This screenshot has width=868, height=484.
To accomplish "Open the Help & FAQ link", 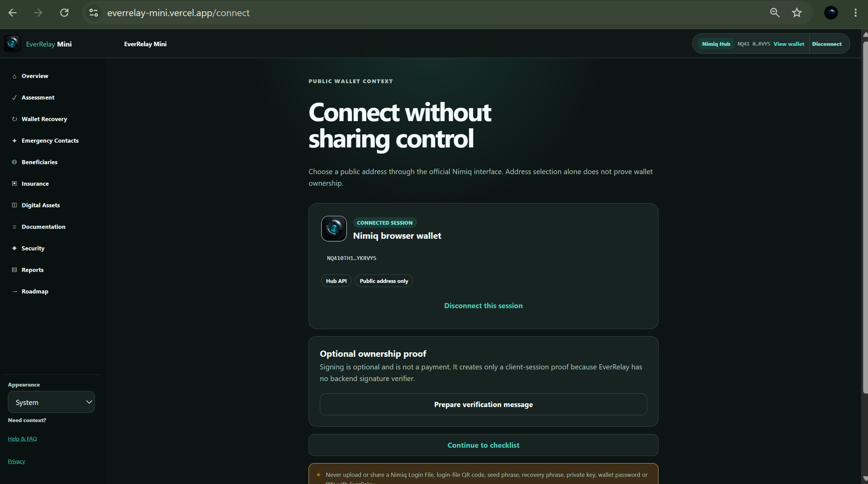I will 22,439.
